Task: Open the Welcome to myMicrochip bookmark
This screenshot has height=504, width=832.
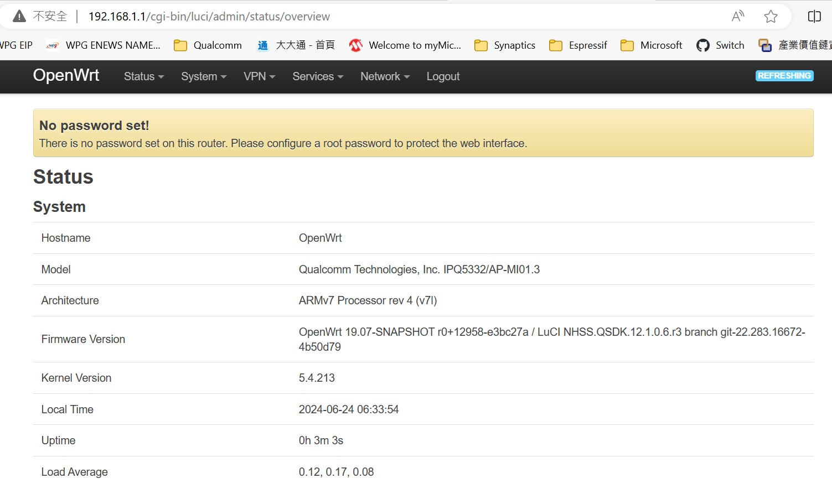Action: point(405,45)
